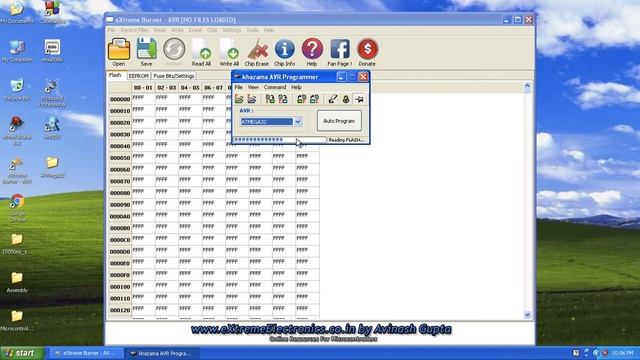The height and width of the screenshot is (360, 640).
Task: Open Chip Info using the blue i icon
Action: pyautogui.click(x=284, y=49)
